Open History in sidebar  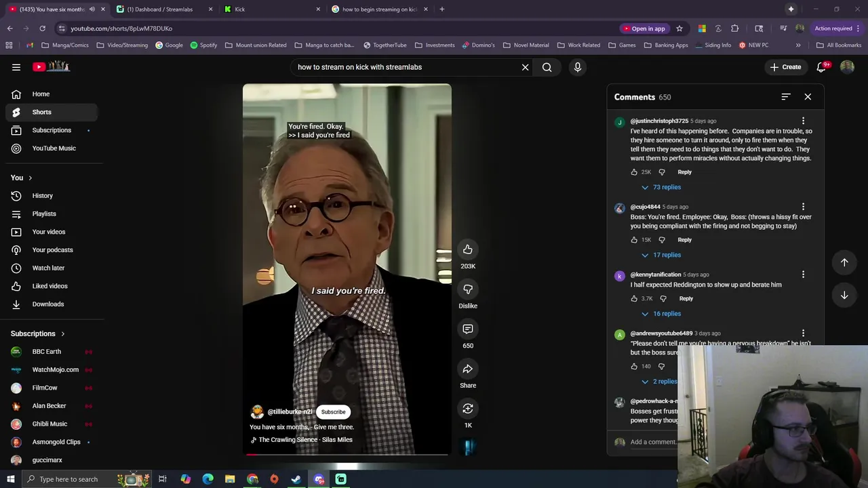tap(52, 196)
